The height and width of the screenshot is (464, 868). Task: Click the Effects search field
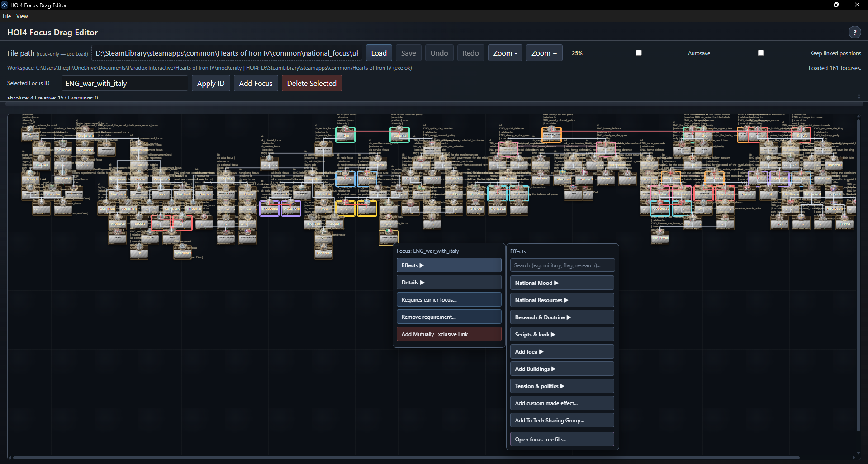click(x=562, y=265)
